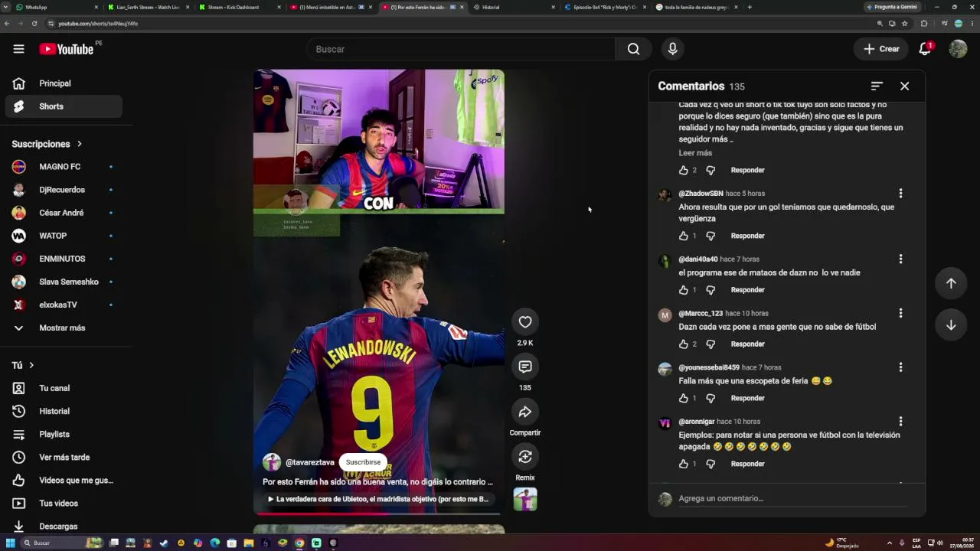
Task: Show hidden system tray icons
Action: coord(889,543)
